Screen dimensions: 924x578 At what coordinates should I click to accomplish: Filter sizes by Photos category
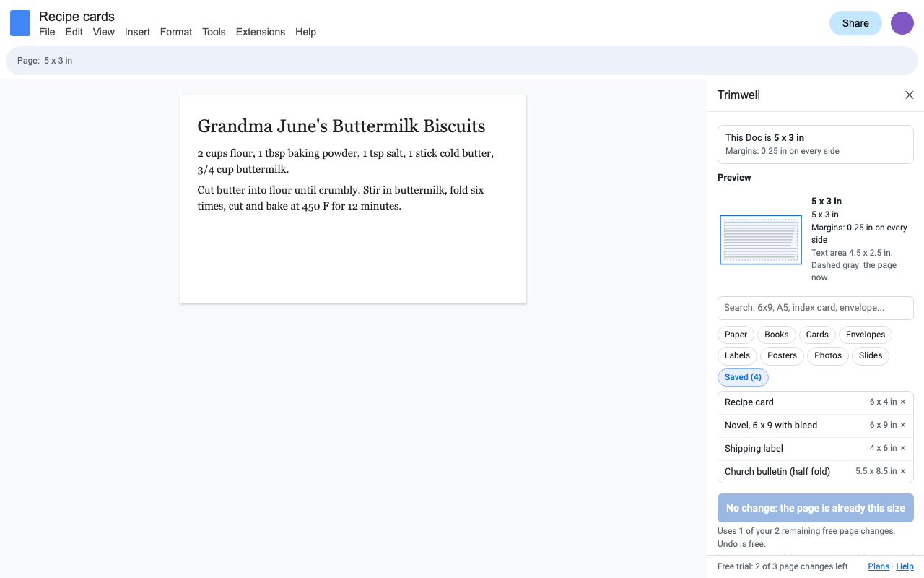(828, 355)
